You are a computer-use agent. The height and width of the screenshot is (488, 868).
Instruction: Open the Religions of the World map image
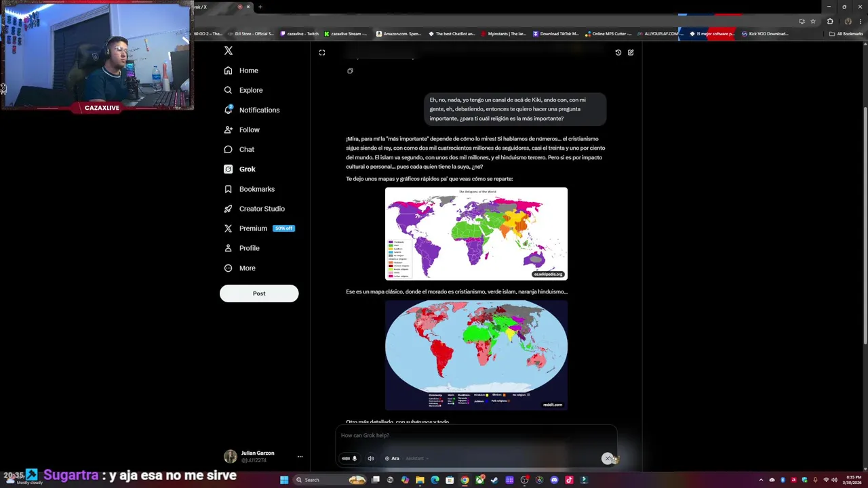coord(476,234)
